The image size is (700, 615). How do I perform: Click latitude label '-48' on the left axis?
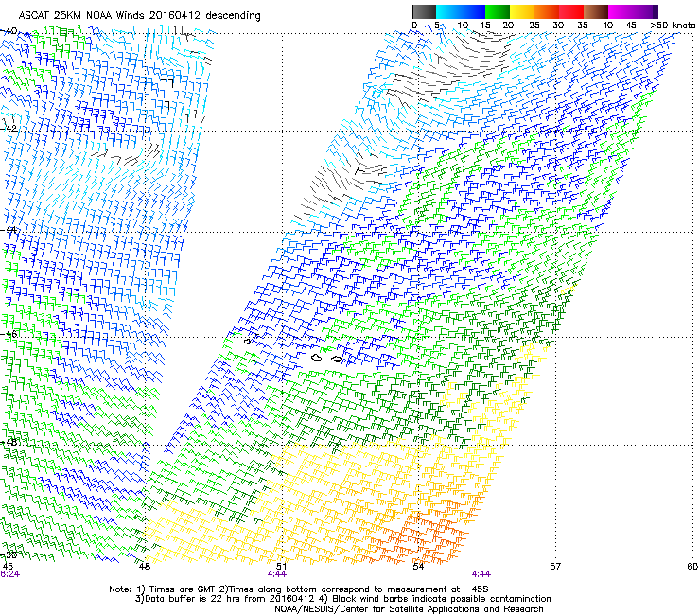pos(9,442)
